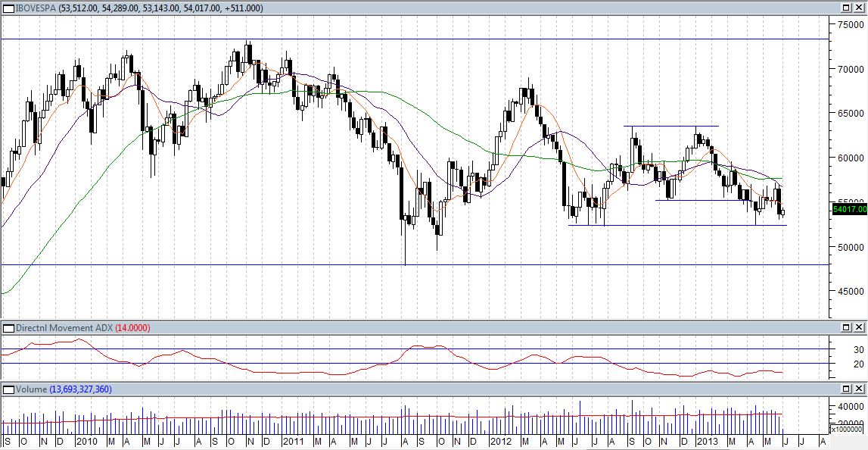The height and width of the screenshot is (450, 868).
Task: Click the 2010 year label on date axis
Action: (86, 441)
